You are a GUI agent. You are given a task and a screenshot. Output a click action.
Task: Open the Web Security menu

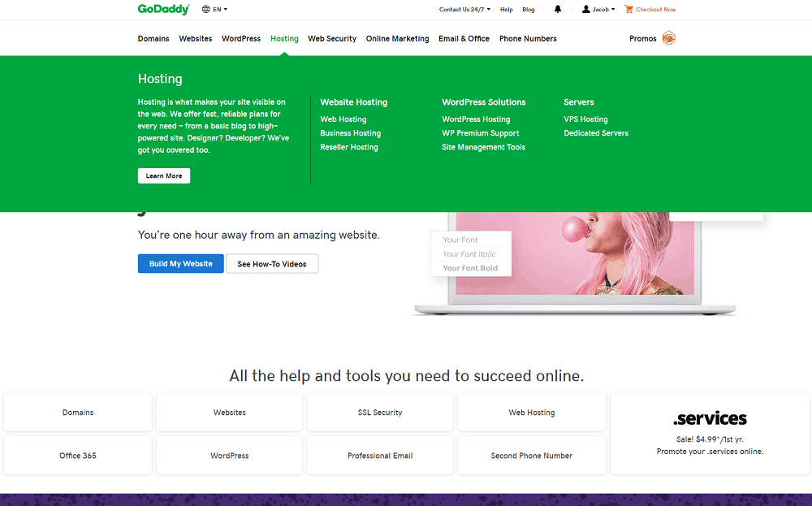[x=332, y=39]
